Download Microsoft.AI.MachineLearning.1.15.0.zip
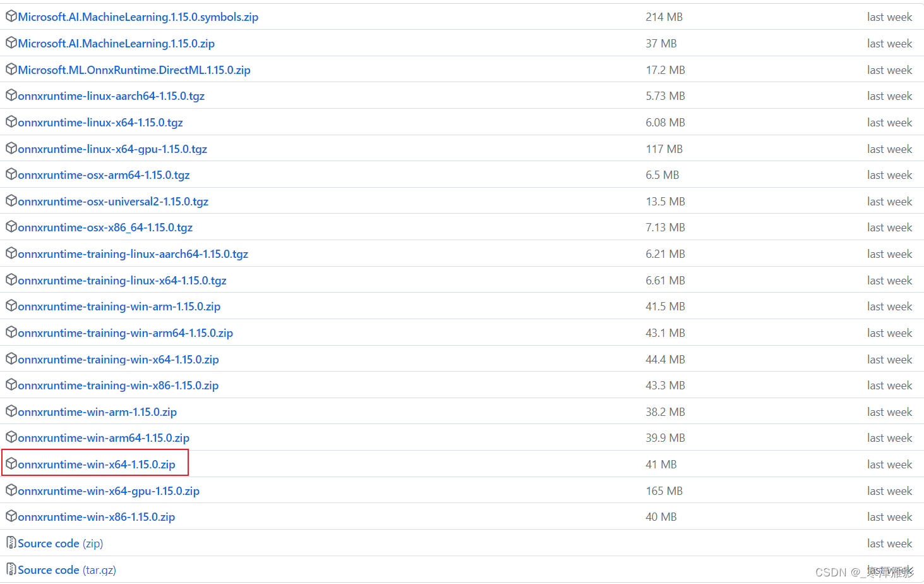The width and height of the screenshot is (924, 584). [x=116, y=44]
